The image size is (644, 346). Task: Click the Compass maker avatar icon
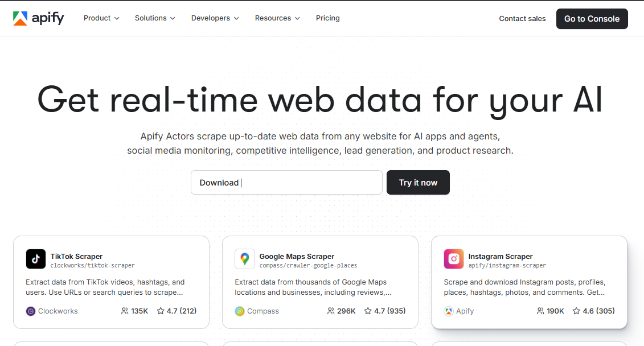point(239,311)
